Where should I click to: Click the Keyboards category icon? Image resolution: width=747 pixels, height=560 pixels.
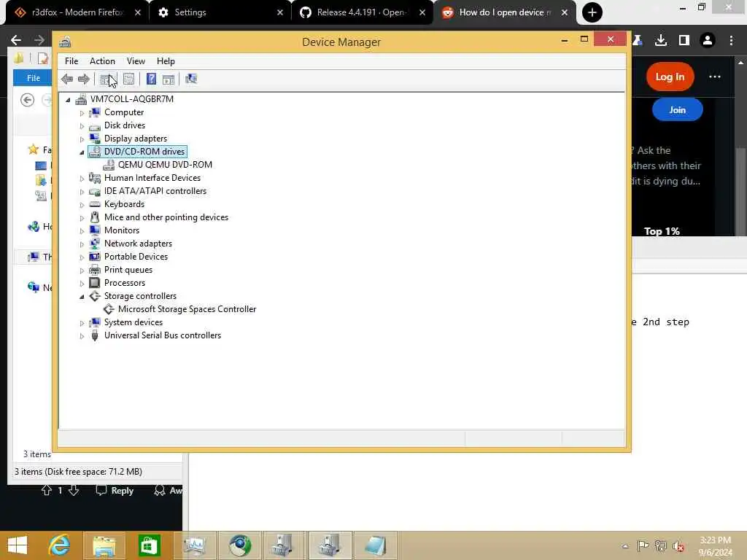click(95, 204)
